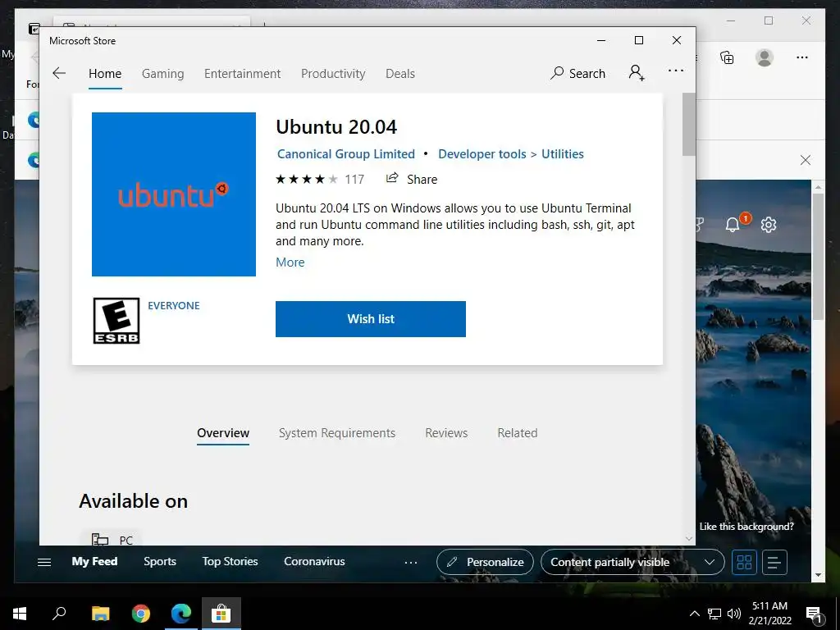The height and width of the screenshot is (630, 840).
Task: Open Top Stories feed tab
Action: (x=230, y=561)
